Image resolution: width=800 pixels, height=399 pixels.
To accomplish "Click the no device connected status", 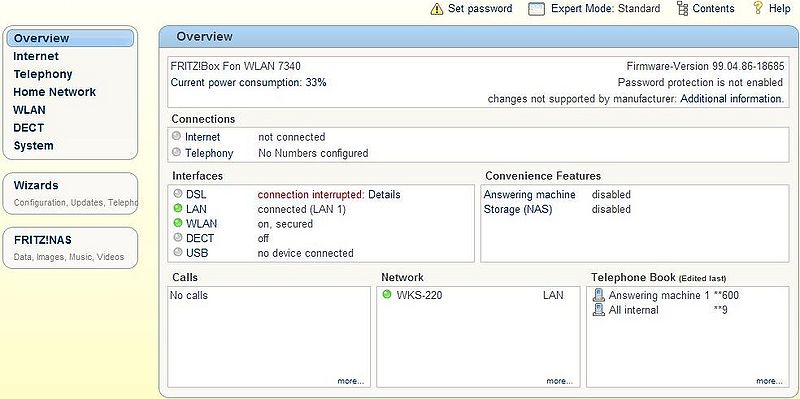I will pyautogui.click(x=306, y=253).
